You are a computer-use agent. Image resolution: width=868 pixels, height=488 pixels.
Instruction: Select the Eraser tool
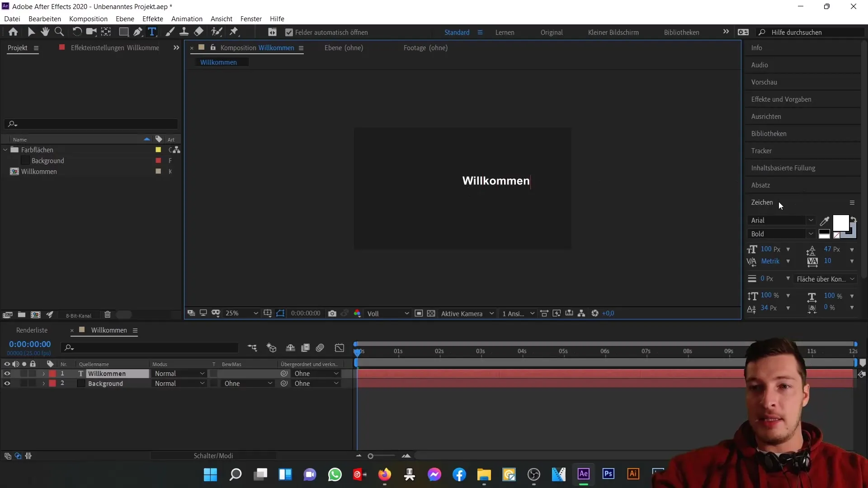(198, 32)
